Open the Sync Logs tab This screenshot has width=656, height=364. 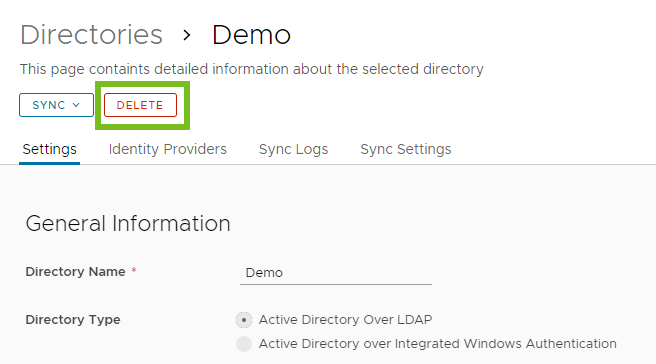(x=293, y=149)
